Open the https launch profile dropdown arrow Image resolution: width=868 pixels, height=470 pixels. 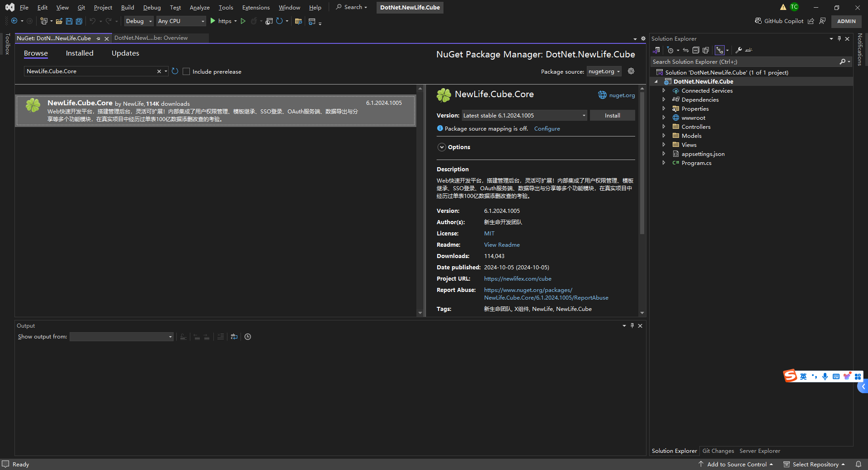pyautogui.click(x=236, y=21)
